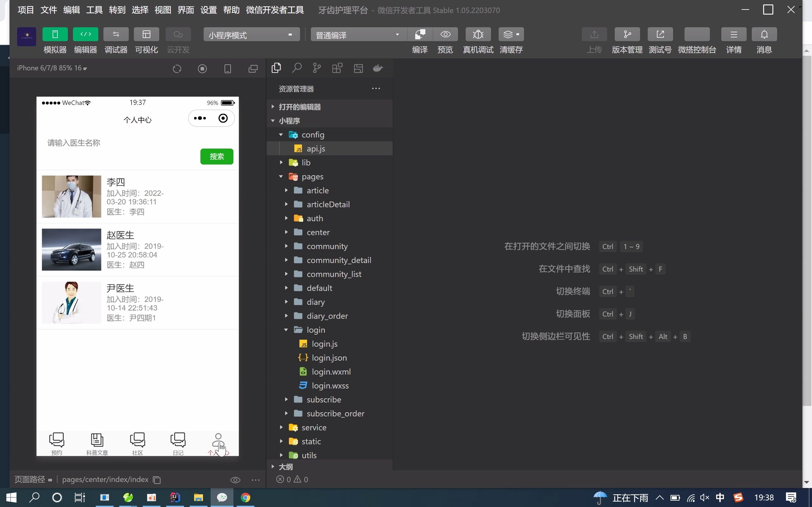
Task: Open the 小程序模式 mode dropdown
Action: (x=251, y=35)
